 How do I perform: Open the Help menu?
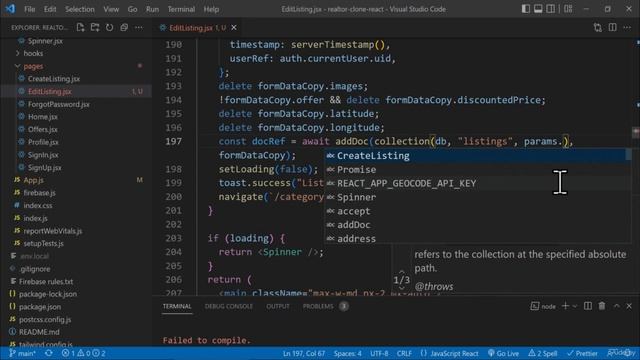tap(211, 9)
